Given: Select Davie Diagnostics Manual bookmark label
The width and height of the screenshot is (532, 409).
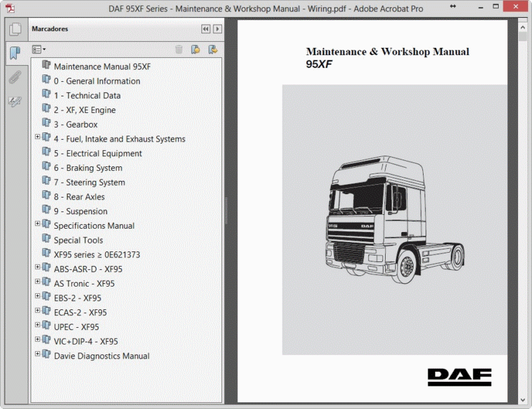Looking at the screenshot, I should pos(102,356).
